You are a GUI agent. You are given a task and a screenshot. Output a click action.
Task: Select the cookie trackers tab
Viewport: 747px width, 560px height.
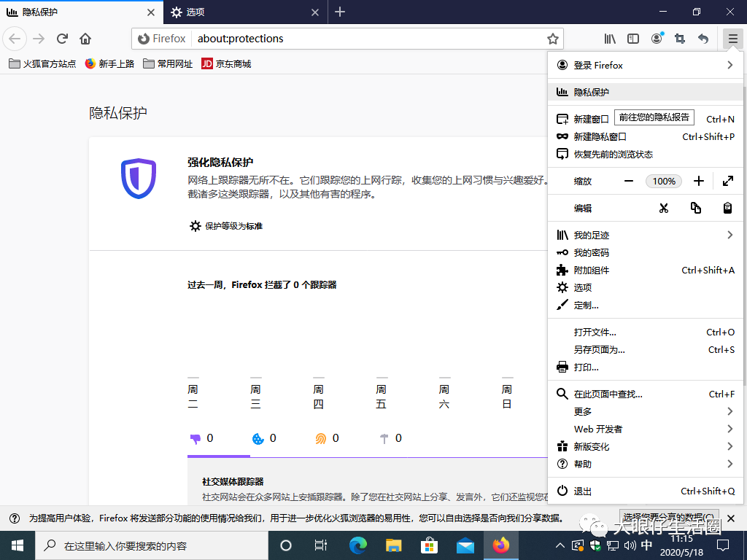click(264, 438)
